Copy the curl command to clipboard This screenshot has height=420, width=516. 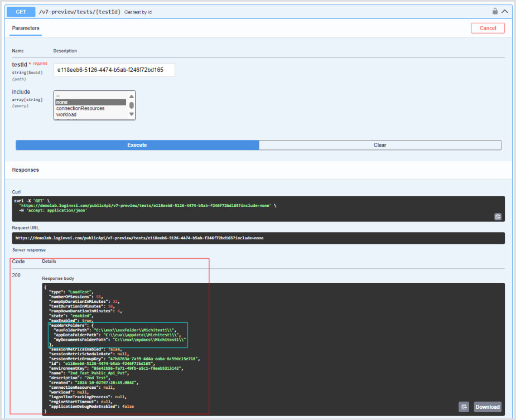[498, 216]
